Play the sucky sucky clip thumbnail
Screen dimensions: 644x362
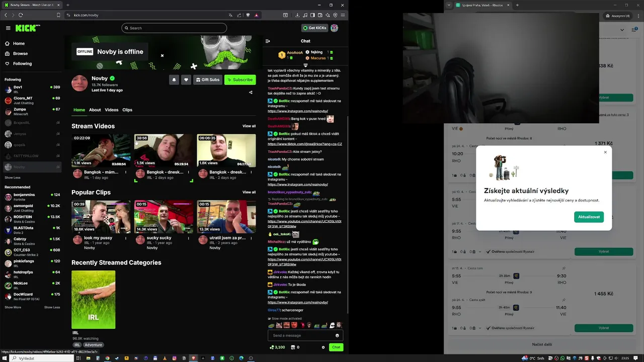pos(164,217)
